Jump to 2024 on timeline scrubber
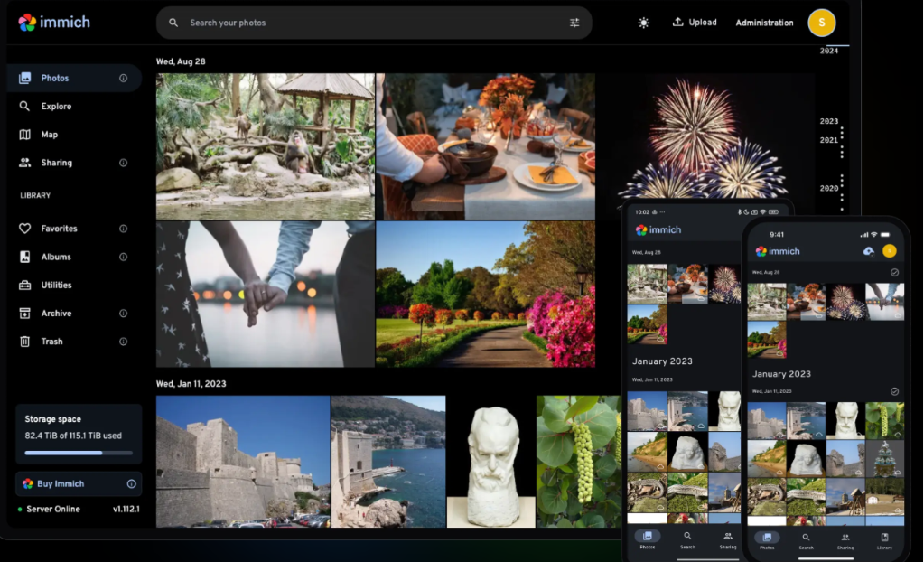This screenshot has width=924, height=562. [x=828, y=51]
